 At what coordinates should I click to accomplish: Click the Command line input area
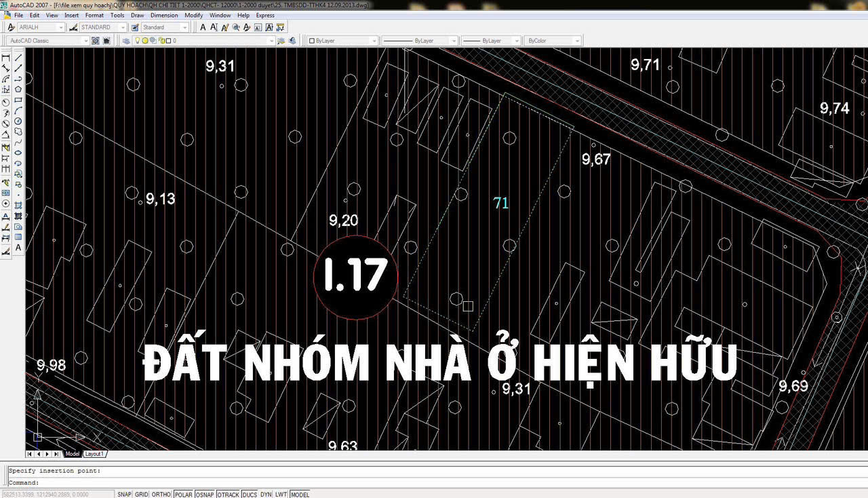point(434,482)
